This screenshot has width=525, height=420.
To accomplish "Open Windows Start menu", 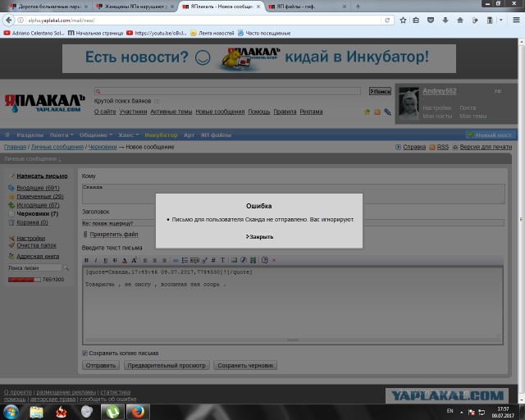I will coord(11,412).
